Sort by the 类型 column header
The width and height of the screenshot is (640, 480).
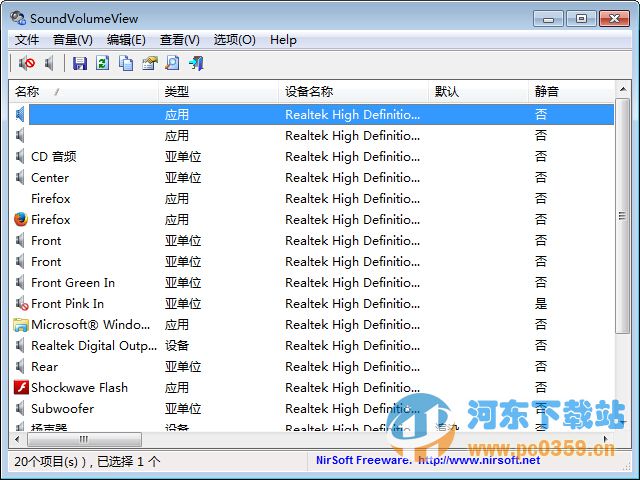coord(218,91)
